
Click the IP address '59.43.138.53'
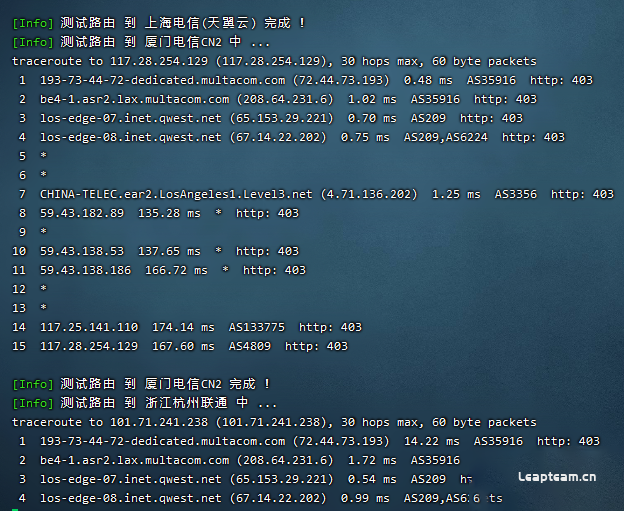pos(82,251)
